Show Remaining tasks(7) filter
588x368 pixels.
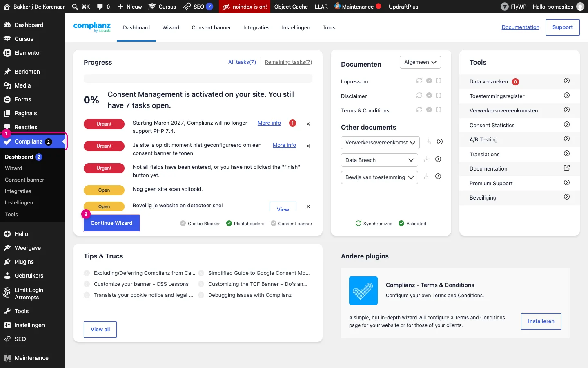288,62
